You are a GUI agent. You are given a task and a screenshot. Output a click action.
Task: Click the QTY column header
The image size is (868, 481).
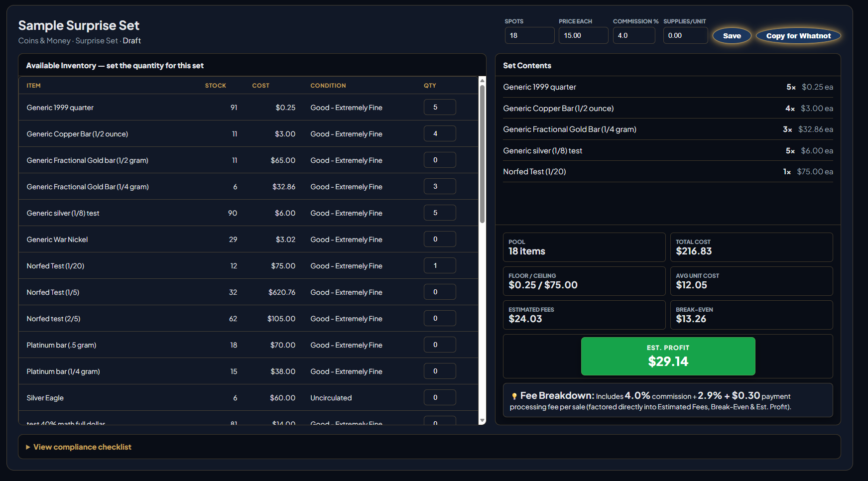point(430,86)
